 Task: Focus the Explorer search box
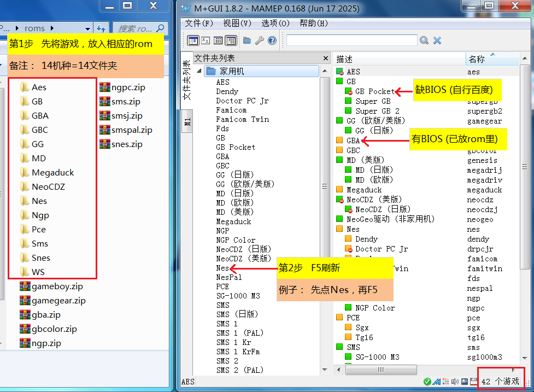[x=139, y=28]
